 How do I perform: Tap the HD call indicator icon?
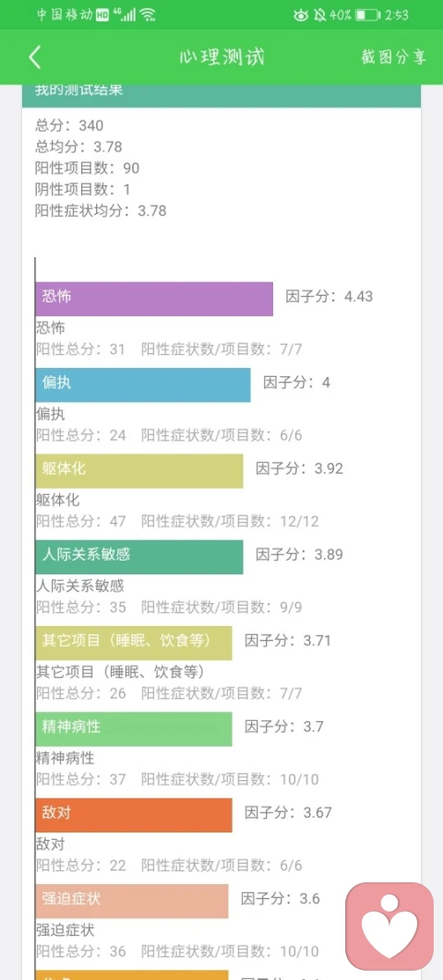click(102, 15)
